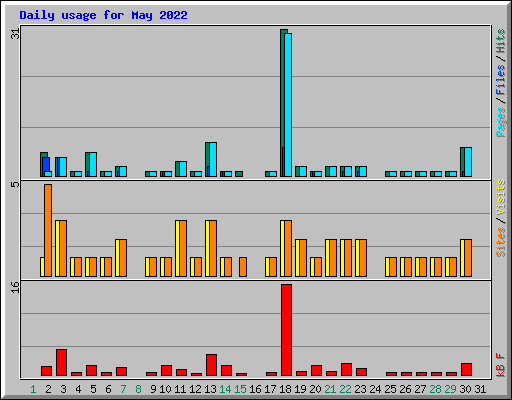The width and height of the screenshot is (512, 400).
Task: Click the 'Pages' legend label
Action: pos(500,122)
